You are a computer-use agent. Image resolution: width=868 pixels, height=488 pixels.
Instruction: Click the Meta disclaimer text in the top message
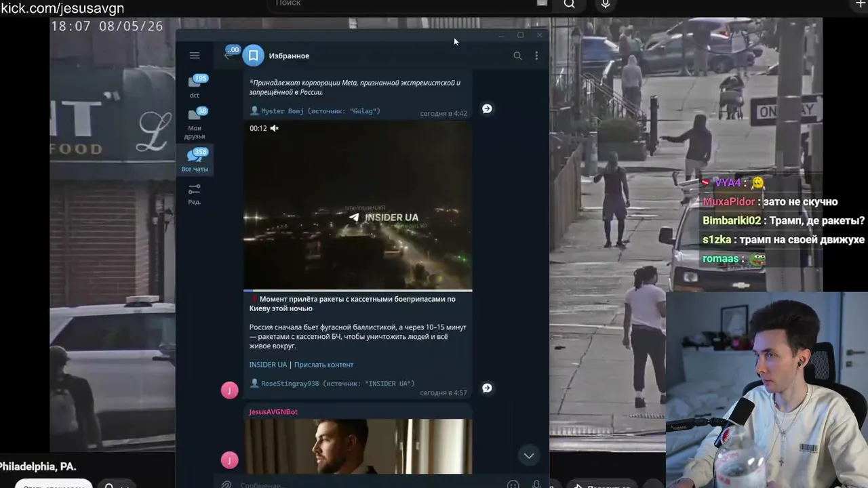click(355, 87)
